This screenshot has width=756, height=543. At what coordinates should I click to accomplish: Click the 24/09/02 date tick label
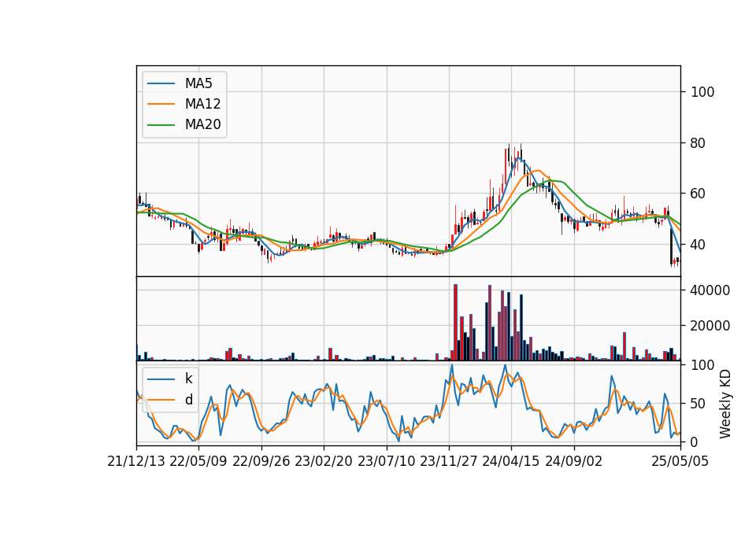click(574, 462)
